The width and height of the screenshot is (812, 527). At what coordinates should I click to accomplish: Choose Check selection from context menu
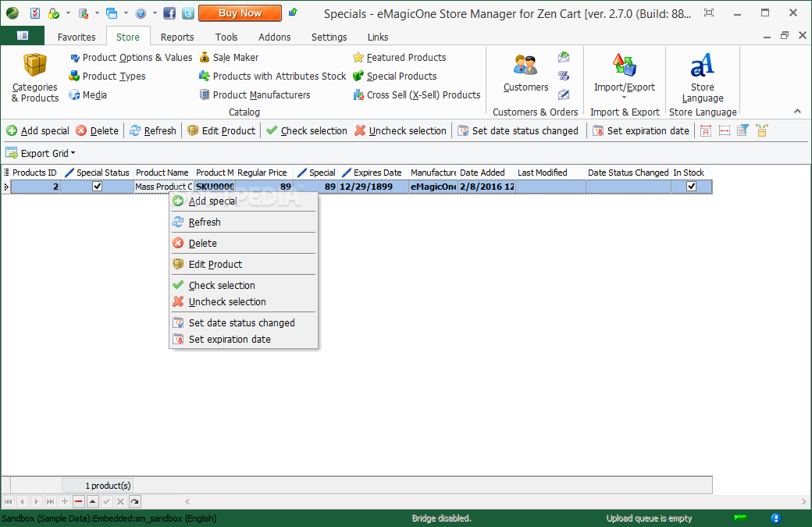(244, 285)
